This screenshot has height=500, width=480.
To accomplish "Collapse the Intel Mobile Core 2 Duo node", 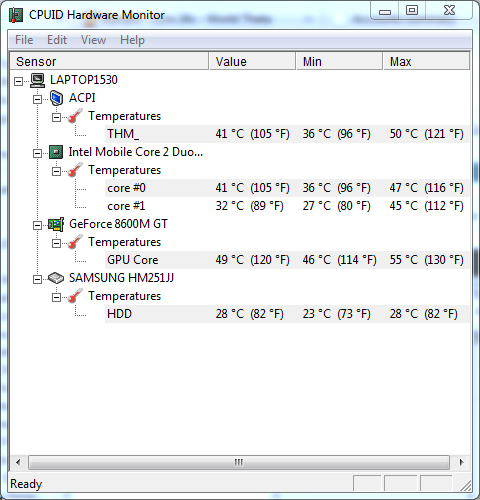I will coord(37,153).
